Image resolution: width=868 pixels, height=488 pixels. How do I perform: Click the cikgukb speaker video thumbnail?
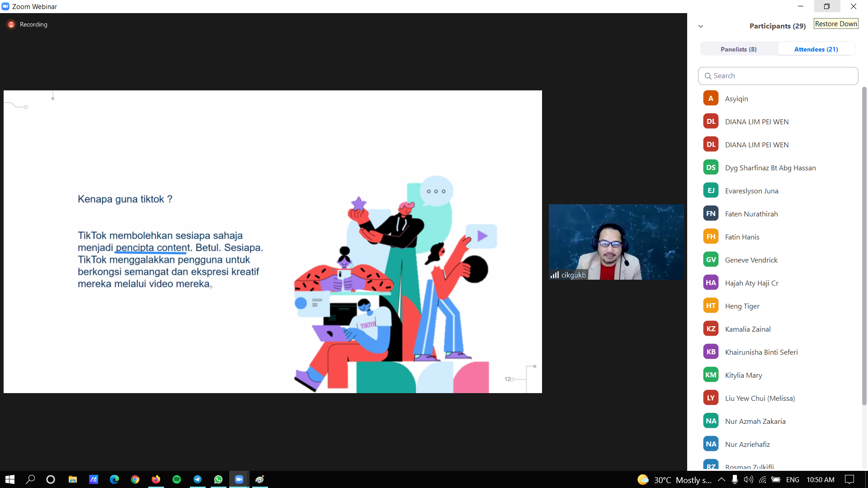[x=616, y=242]
